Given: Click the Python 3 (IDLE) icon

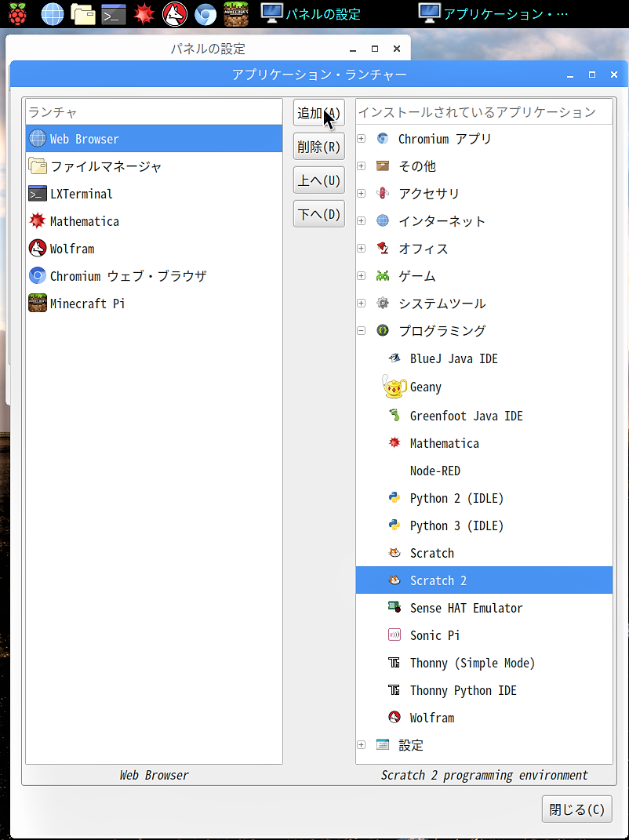Looking at the screenshot, I should click(x=394, y=525).
